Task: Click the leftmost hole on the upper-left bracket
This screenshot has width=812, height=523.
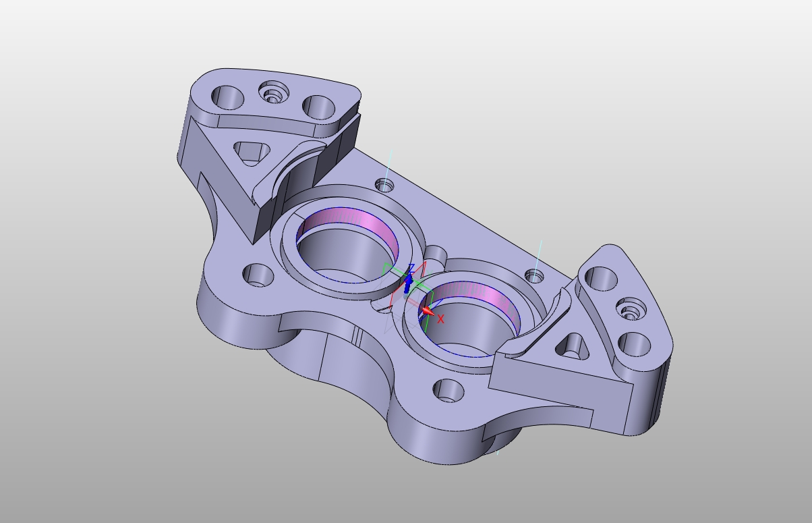Action: (227, 97)
